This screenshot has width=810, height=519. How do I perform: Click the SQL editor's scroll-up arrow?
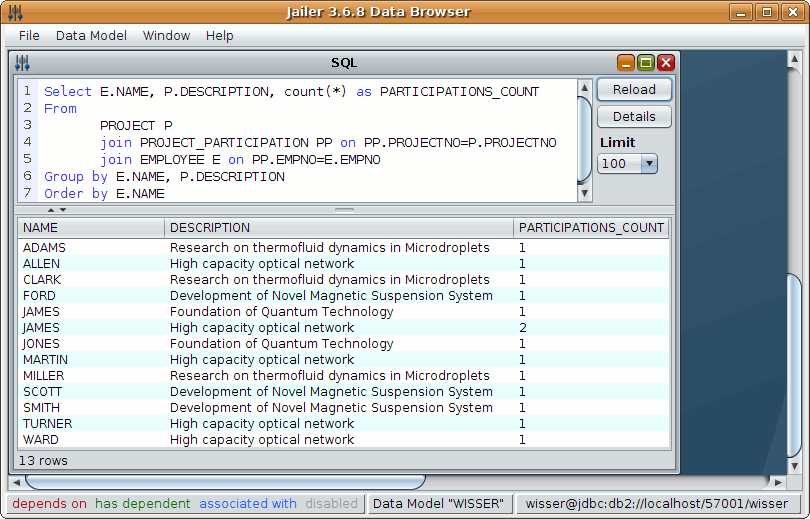[585, 88]
